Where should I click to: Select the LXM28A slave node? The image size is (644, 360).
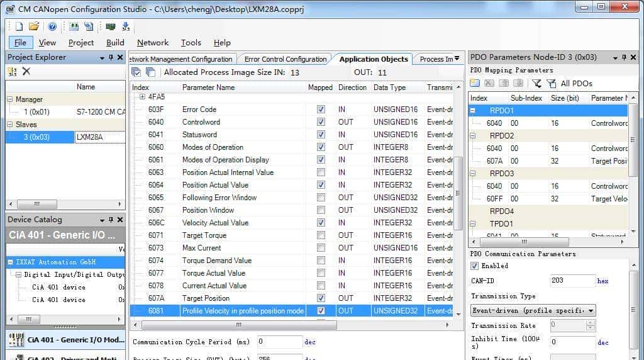click(x=89, y=137)
